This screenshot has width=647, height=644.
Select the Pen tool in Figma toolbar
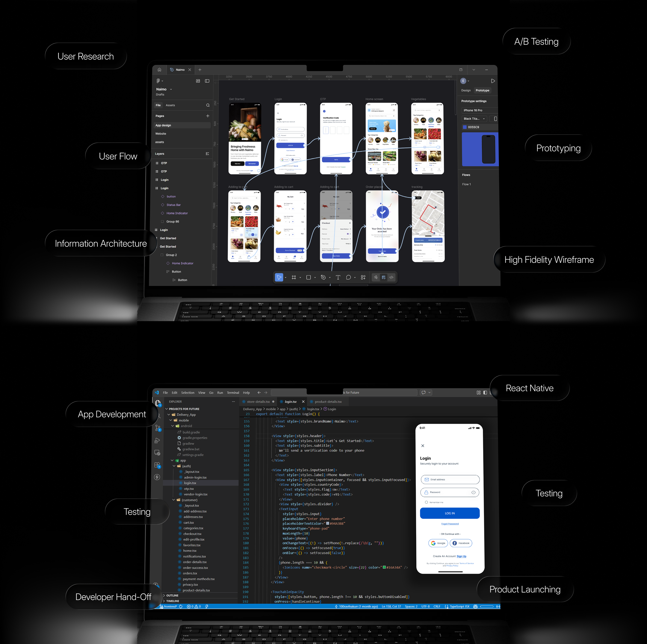tap(323, 278)
